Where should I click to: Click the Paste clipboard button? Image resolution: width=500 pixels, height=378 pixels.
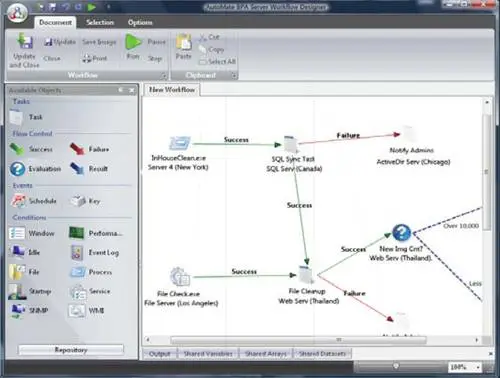pyautogui.click(x=183, y=47)
